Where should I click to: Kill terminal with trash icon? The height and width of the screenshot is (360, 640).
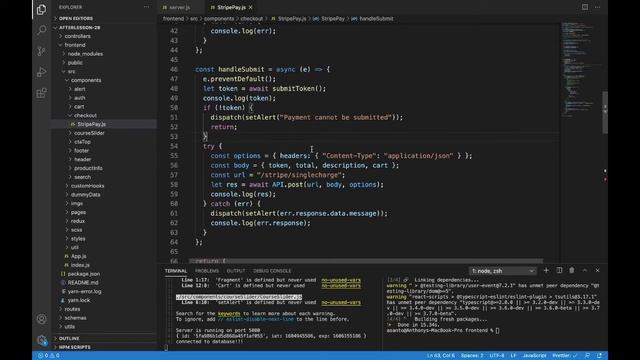(572, 270)
